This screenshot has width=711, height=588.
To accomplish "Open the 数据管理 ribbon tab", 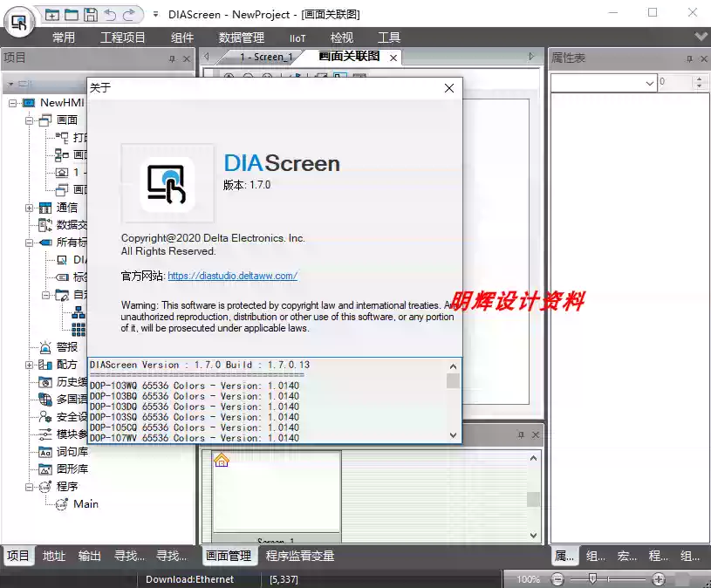I will 242,38.
